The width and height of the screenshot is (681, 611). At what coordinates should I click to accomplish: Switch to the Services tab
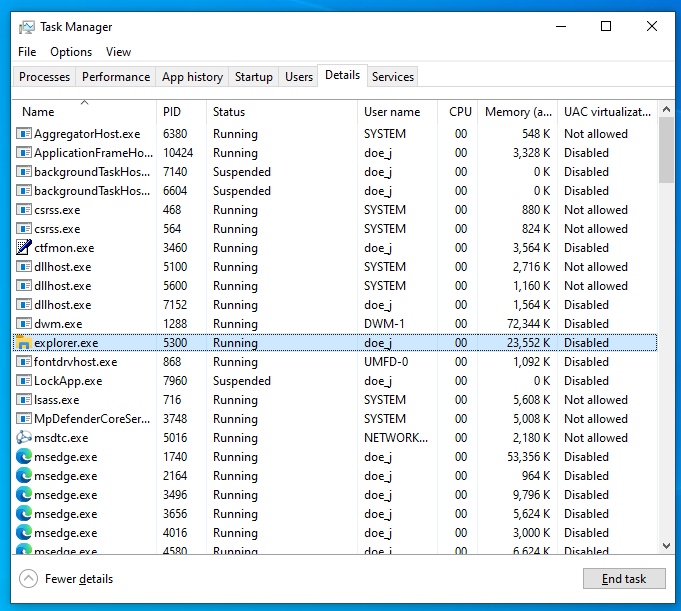[393, 77]
